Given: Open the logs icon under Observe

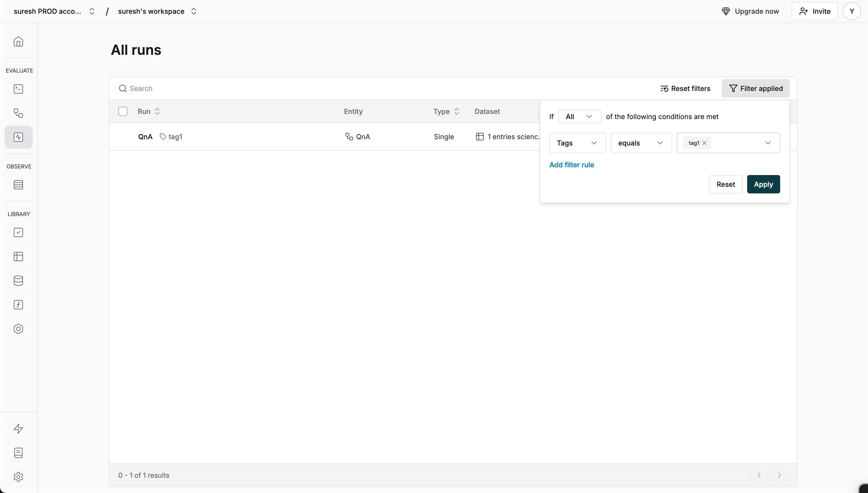Looking at the screenshot, I should tap(18, 185).
